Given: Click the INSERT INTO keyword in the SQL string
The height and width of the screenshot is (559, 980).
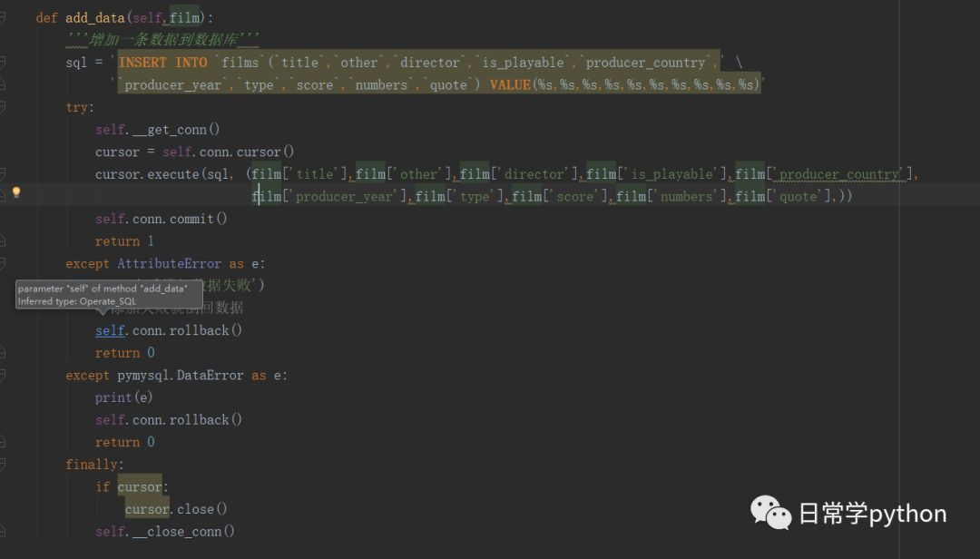Looking at the screenshot, I should point(163,63).
